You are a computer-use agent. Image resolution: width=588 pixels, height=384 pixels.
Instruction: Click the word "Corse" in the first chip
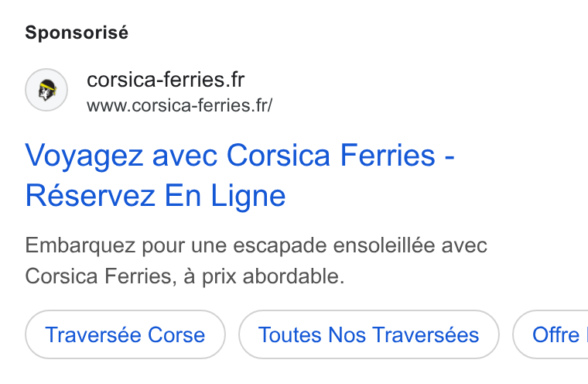[x=176, y=334]
